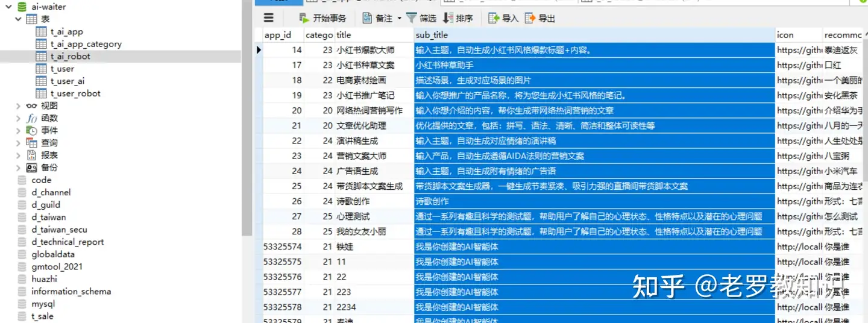The height and width of the screenshot is (323, 868).
Task: Select the d_channel database icon
Action: pyautogui.click(x=22, y=192)
